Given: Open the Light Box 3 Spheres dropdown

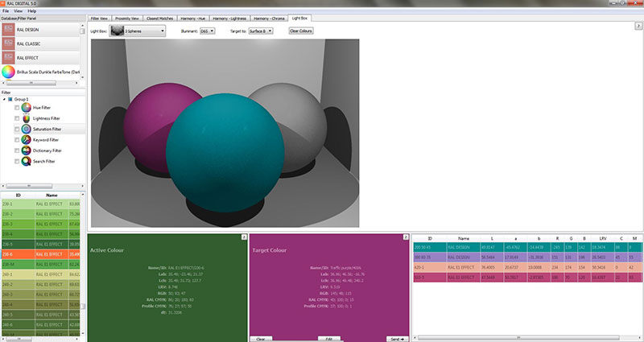Looking at the screenshot, I should (x=137, y=31).
